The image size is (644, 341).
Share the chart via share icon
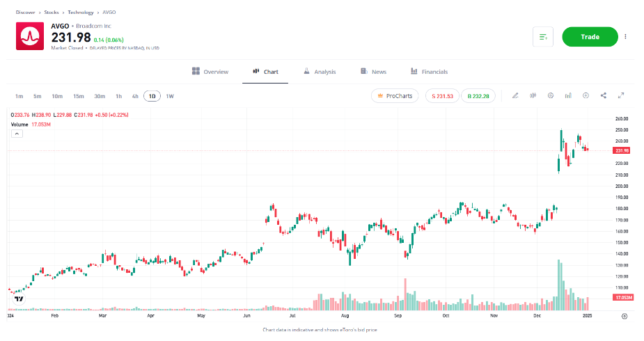604,95
